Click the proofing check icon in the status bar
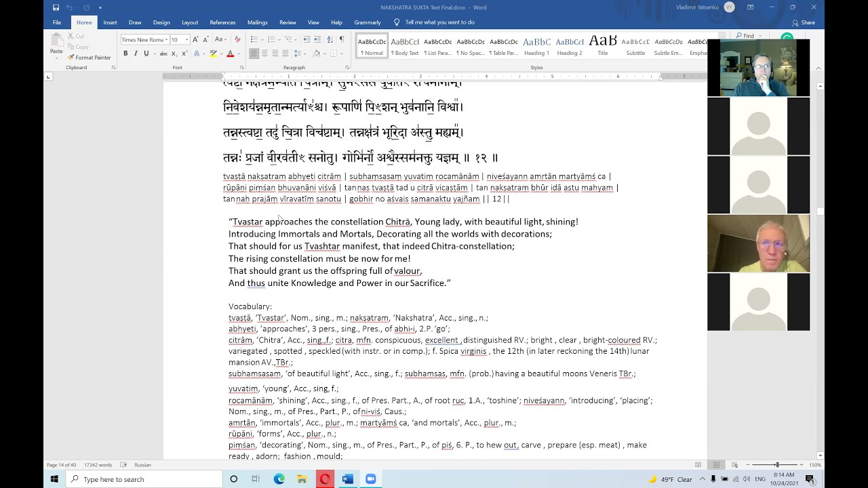The height and width of the screenshot is (488, 868). (x=123, y=465)
